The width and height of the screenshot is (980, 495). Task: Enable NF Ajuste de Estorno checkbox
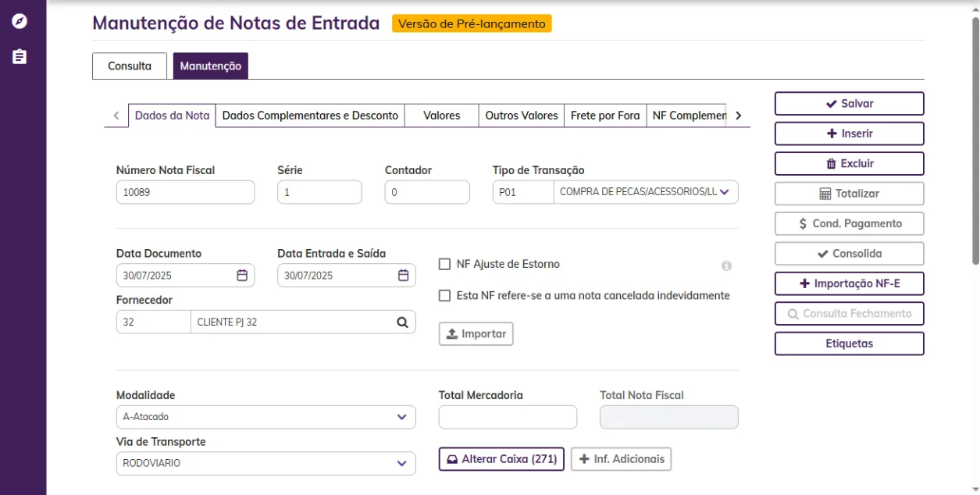click(445, 265)
